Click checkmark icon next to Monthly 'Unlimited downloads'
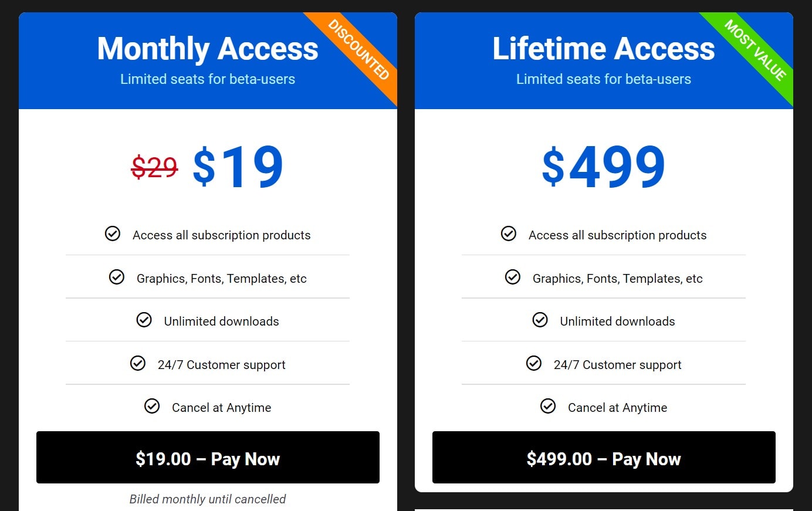The width and height of the screenshot is (812, 511). [144, 320]
